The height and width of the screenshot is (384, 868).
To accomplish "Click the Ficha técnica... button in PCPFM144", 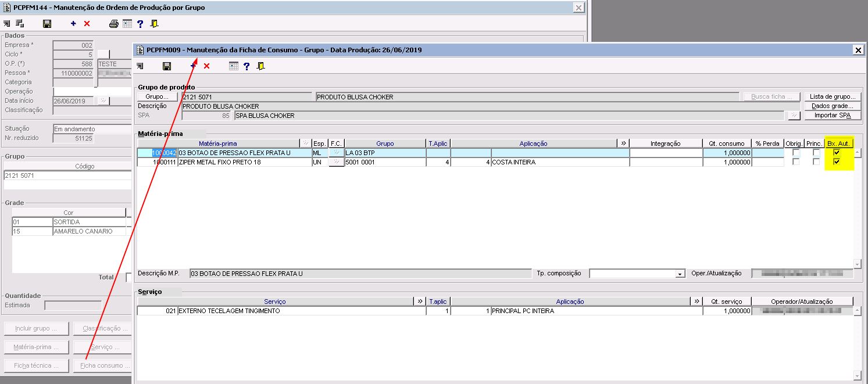I will click(x=36, y=366).
